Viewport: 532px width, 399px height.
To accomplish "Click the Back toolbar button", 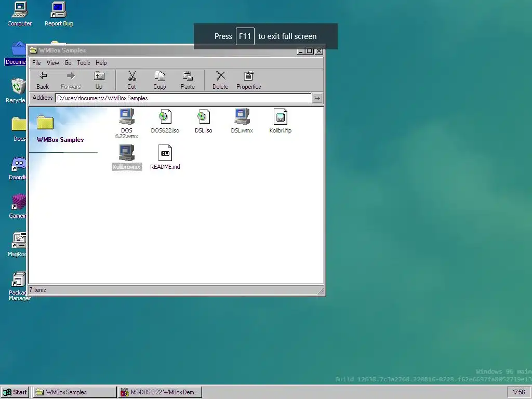I will (43, 81).
